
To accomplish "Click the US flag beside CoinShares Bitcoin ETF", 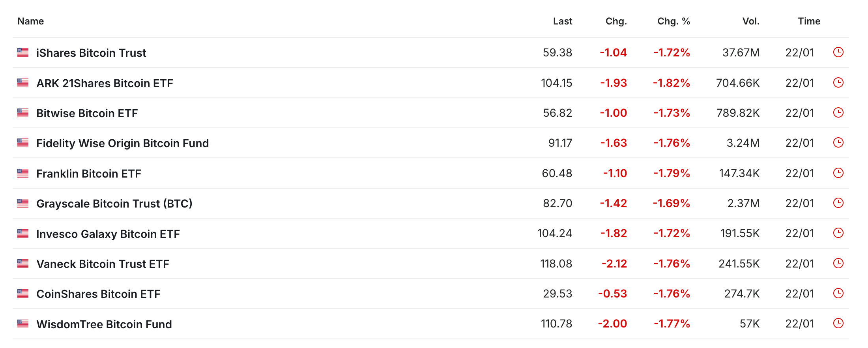I will [x=23, y=294].
